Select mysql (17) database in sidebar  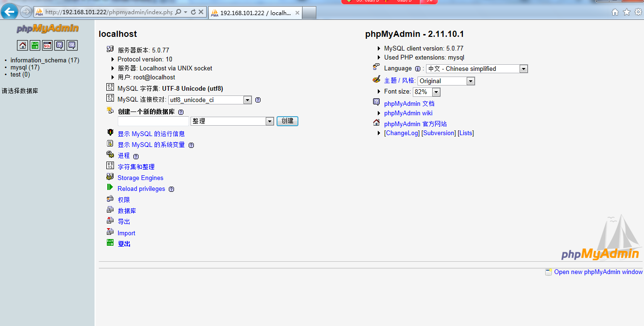[25, 67]
